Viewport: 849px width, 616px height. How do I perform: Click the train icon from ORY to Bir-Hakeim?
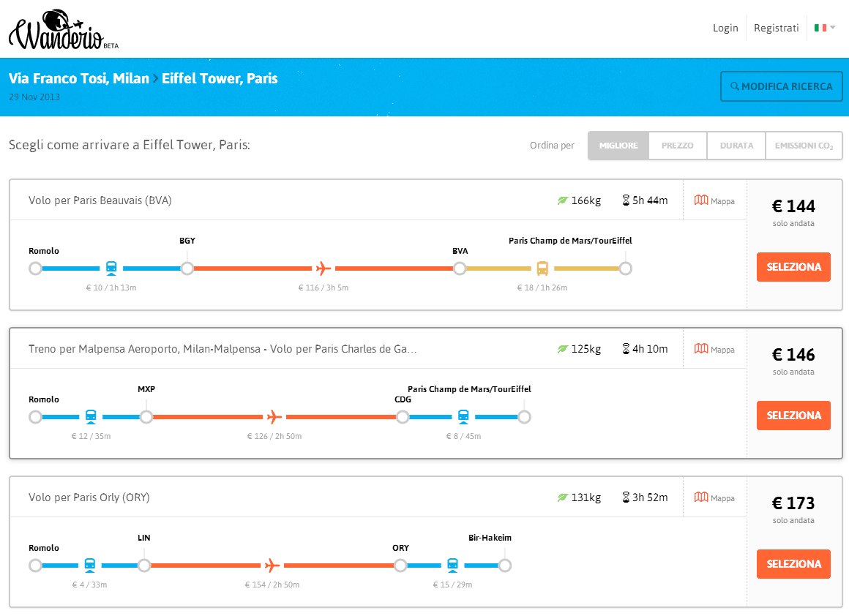pyautogui.click(x=452, y=565)
